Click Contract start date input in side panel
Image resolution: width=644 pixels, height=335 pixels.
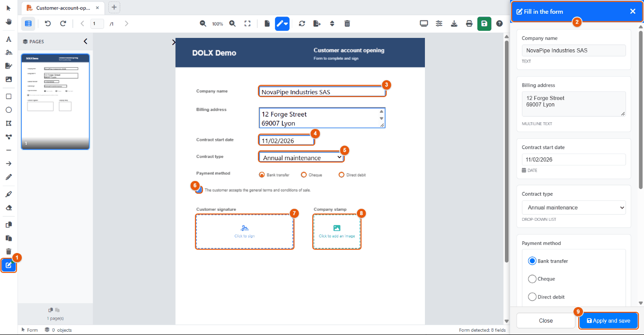[574, 160]
